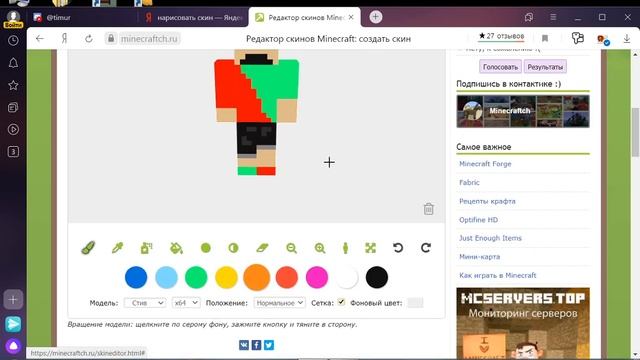Click the Войти profile button
This screenshot has height=360, width=640.
click(13, 19)
